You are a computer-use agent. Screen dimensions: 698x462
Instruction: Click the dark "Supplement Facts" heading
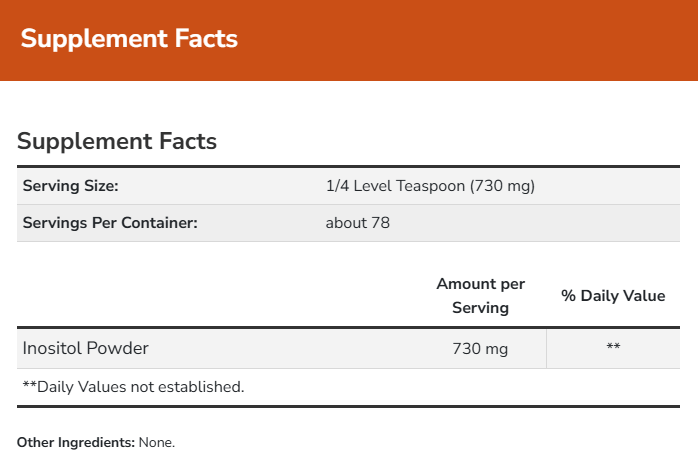[x=117, y=141]
